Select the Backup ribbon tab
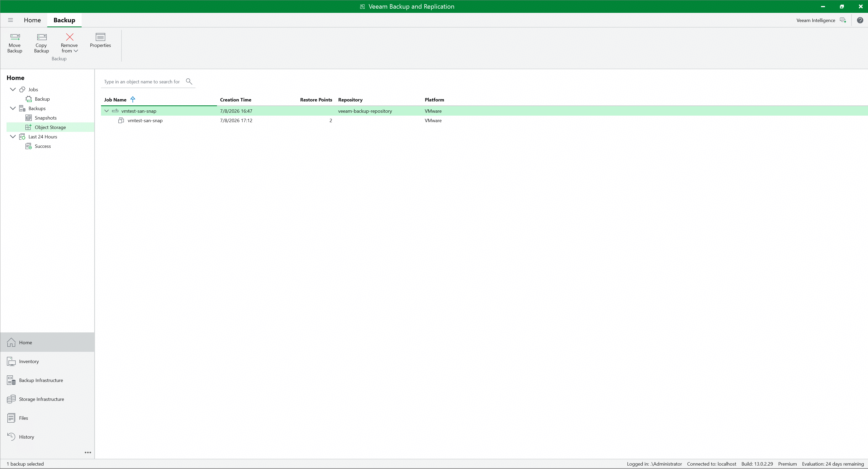This screenshot has width=868, height=469. pos(64,20)
